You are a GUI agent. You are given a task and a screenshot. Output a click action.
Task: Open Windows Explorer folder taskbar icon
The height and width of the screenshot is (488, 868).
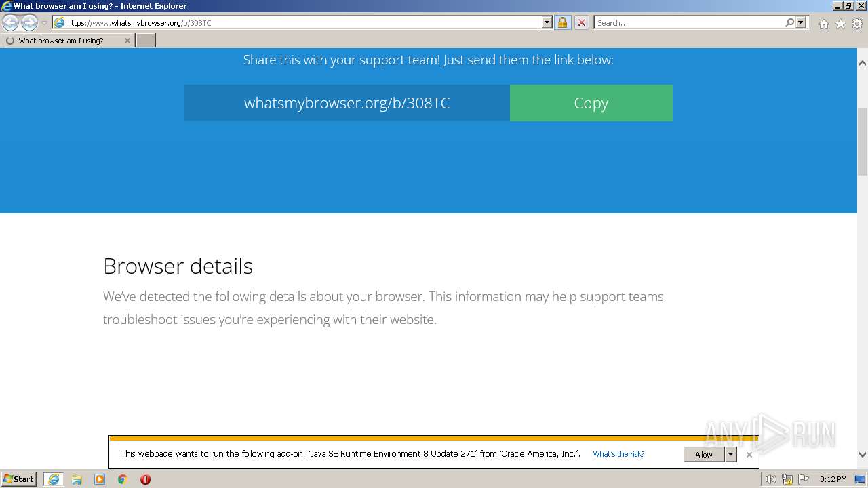[x=77, y=479]
